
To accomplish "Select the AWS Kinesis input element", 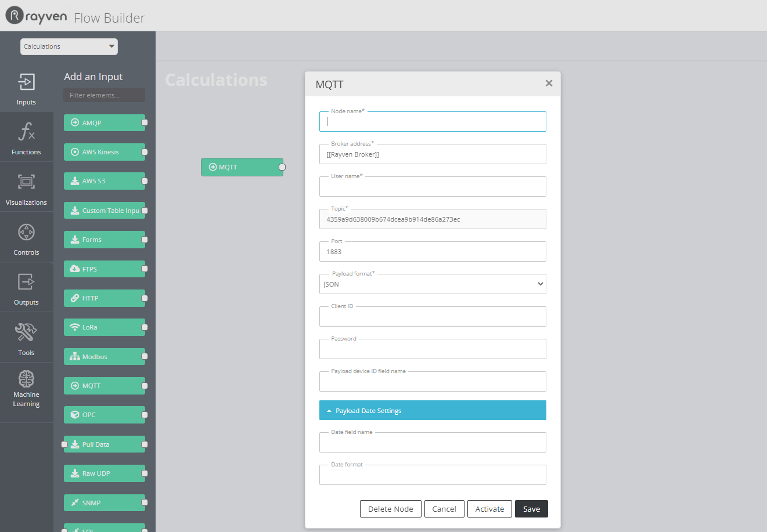I will 105,152.
